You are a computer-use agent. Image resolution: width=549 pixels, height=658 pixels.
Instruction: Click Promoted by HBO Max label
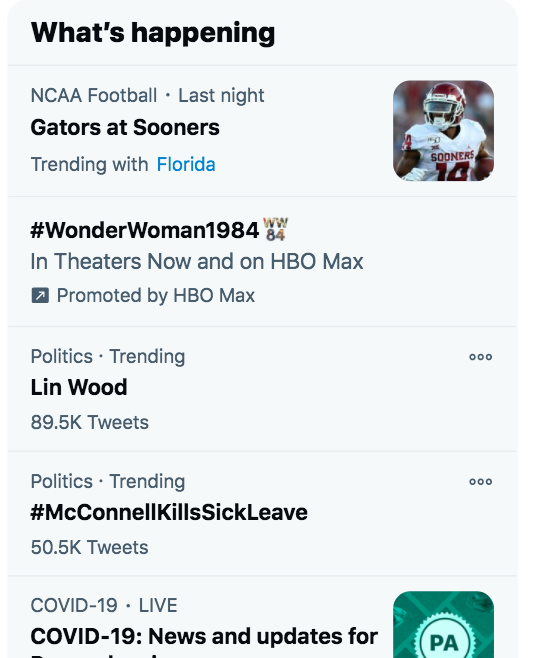(x=156, y=295)
